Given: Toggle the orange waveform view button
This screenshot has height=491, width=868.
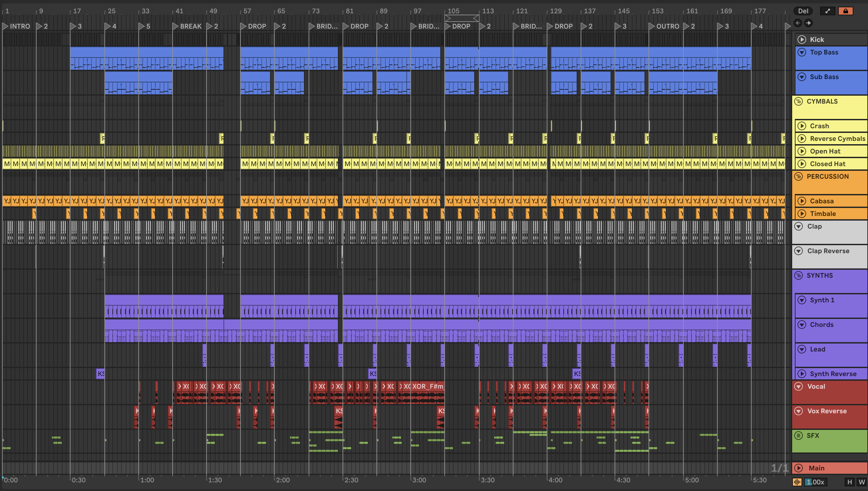Looking at the screenshot, I should [797, 482].
